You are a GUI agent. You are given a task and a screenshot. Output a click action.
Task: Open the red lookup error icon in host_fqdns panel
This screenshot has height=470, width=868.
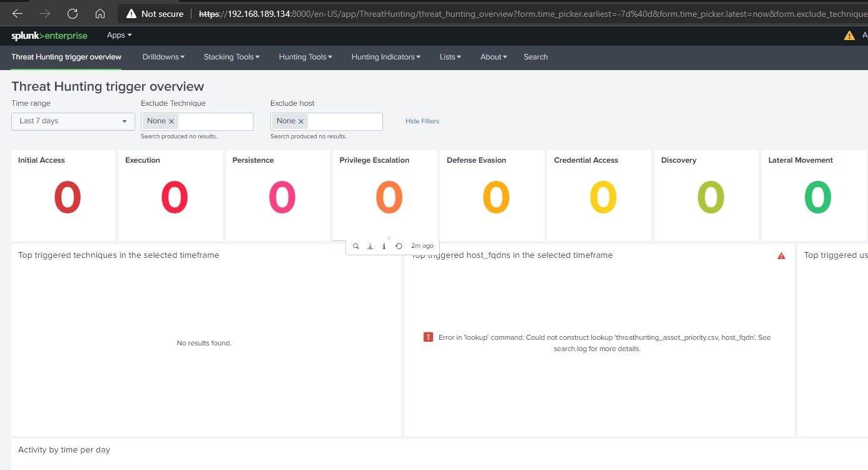[428, 337]
